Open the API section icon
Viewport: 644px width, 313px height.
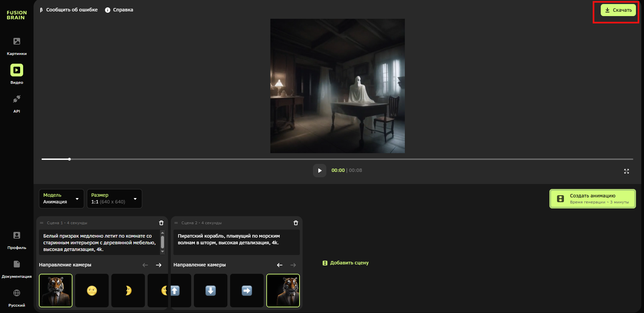pyautogui.click(x=17, y=99)
